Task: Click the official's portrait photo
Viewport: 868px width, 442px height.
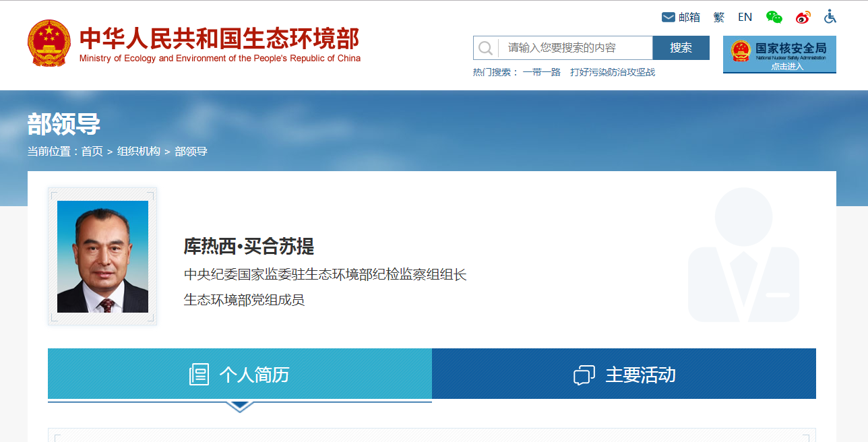Action: coord(102,257)
